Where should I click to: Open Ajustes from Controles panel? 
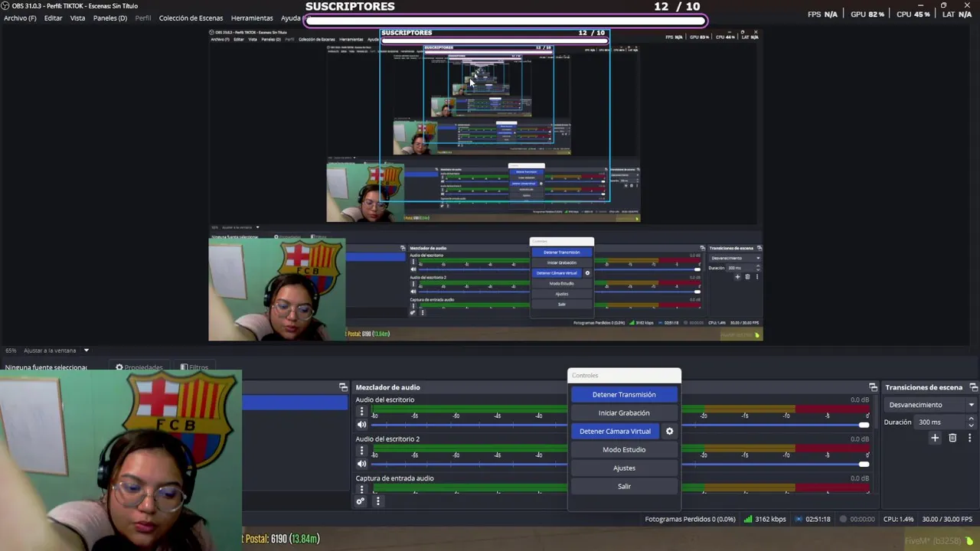point(624,468)
